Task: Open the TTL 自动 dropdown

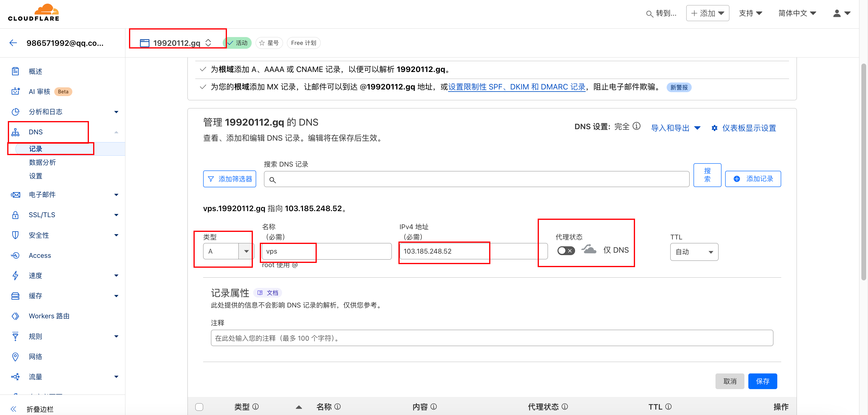Action: tap(694, 252)
